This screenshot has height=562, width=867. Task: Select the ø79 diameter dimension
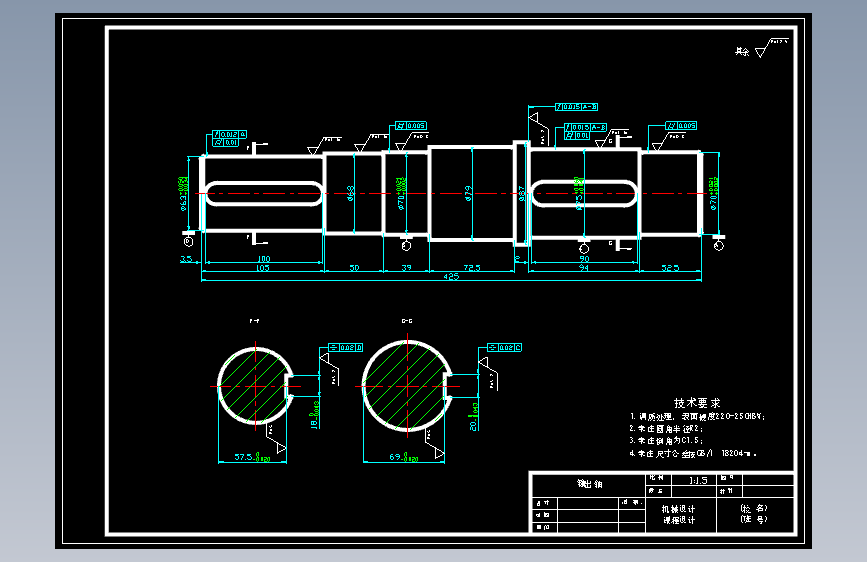(x=468, y=193)
